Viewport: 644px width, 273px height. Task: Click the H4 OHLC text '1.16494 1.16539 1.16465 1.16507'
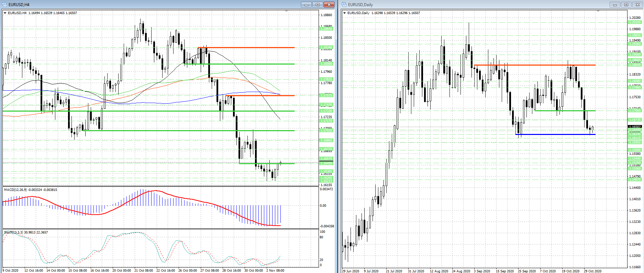click(53, 13)
